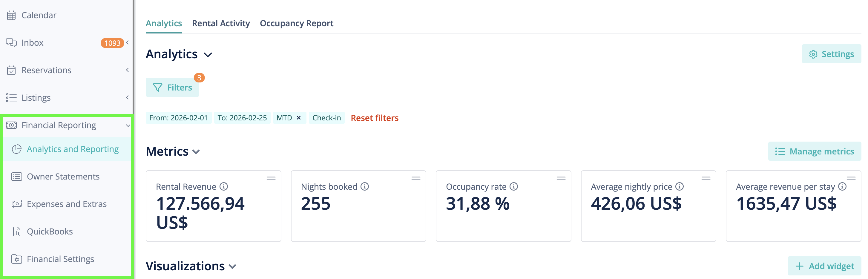Remove the MTD filter chip

(299, 118)
